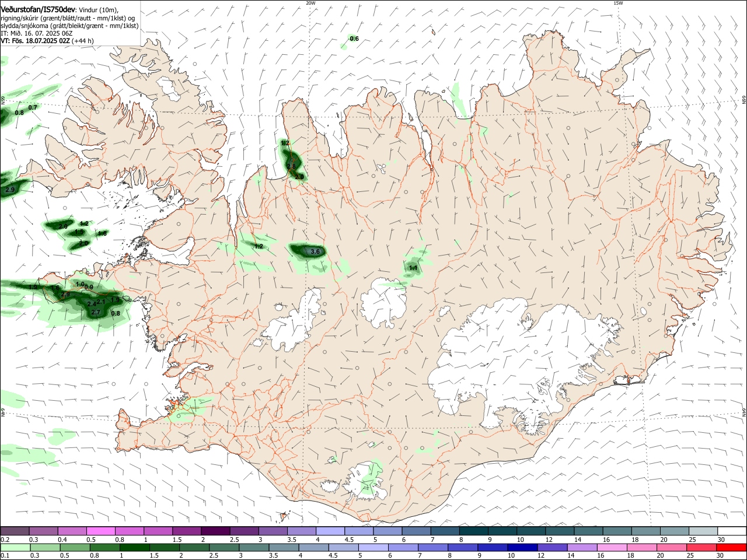Viewport: 747px width, 560px height.
Task: Click the 0.2 label on the snow scale
Action: (5, 540)
